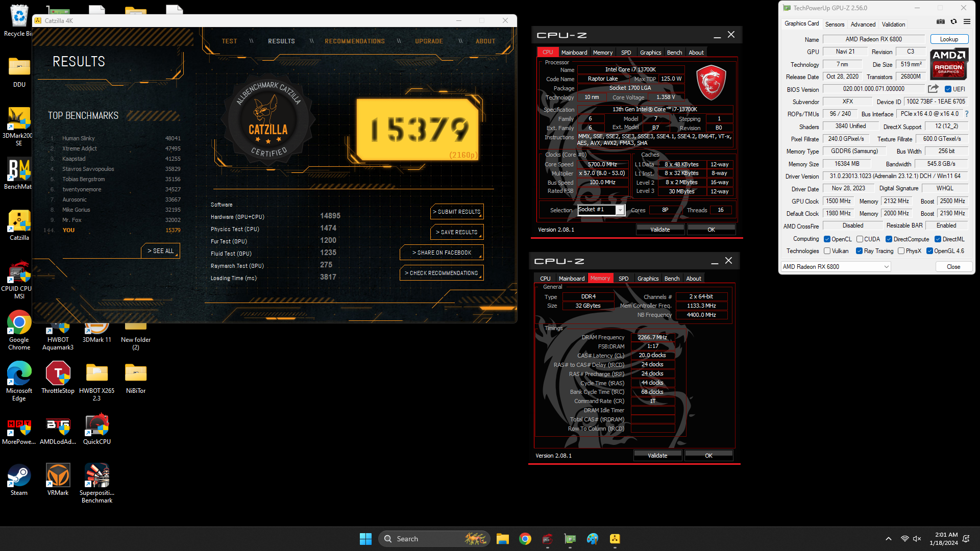Open the Recycle Bin desktop icon
980x551 pixels.
19,21
